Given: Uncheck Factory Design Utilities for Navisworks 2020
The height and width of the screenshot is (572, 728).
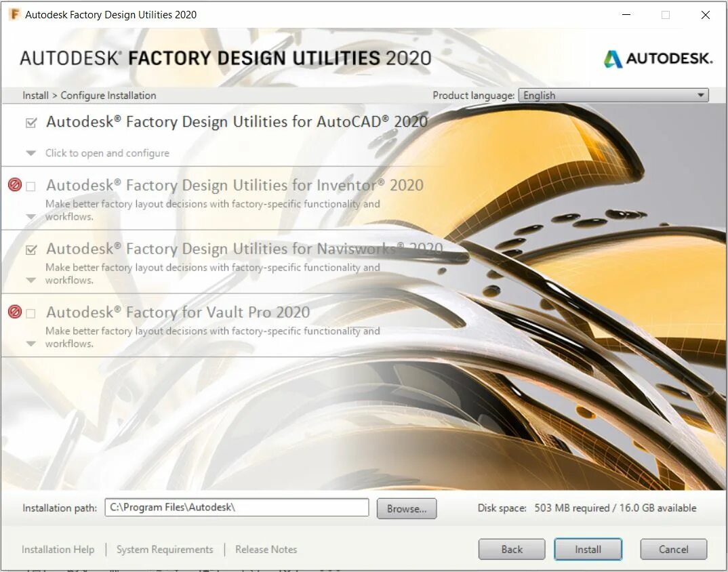Looking at the screenshot, I should pos(31,250).
